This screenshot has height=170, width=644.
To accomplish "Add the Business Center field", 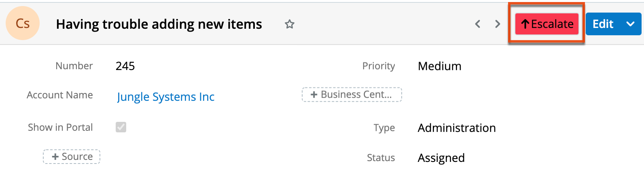I will click(x=352, y=95).
